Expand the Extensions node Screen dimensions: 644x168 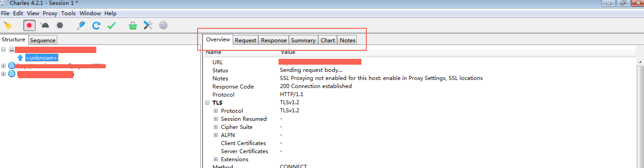click(216, 159)
